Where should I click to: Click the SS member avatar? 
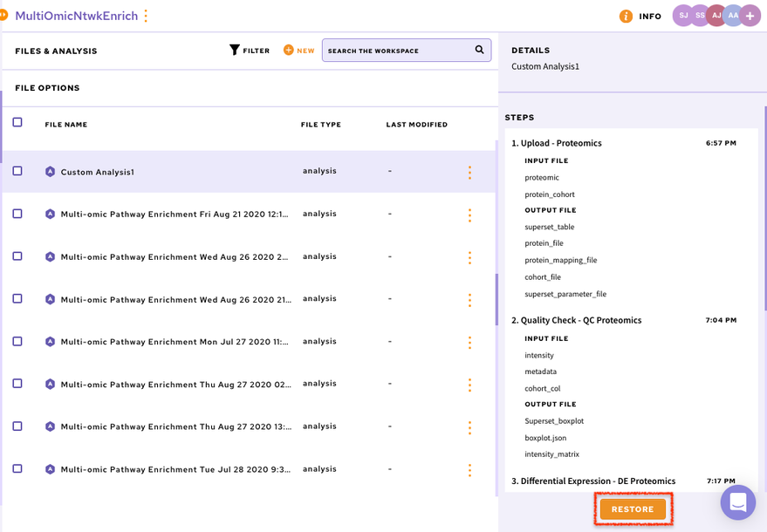(x=700, y=16)
